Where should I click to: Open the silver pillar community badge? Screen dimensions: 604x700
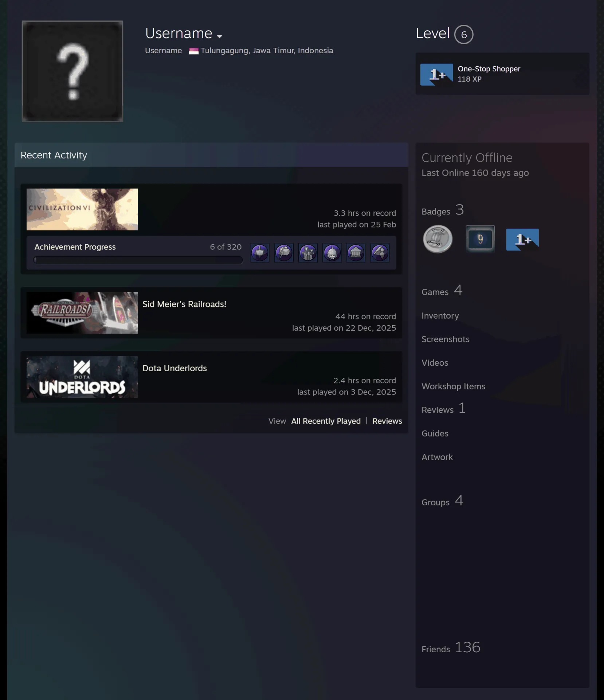pyautogui.click(x=438, y=239)
